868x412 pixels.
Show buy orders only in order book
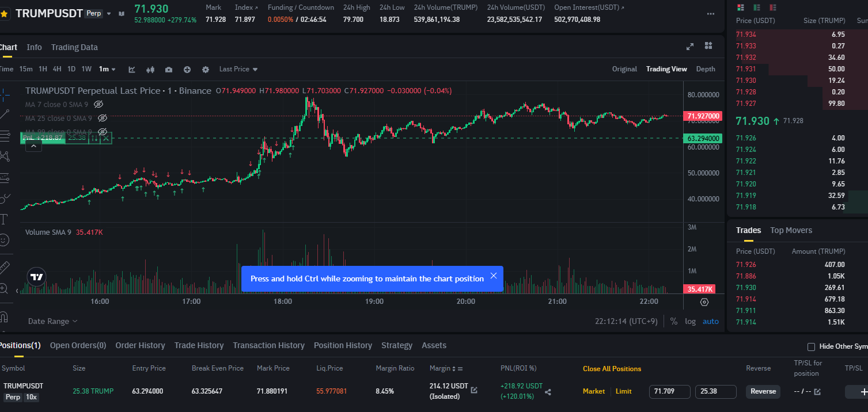coord(756,7)
